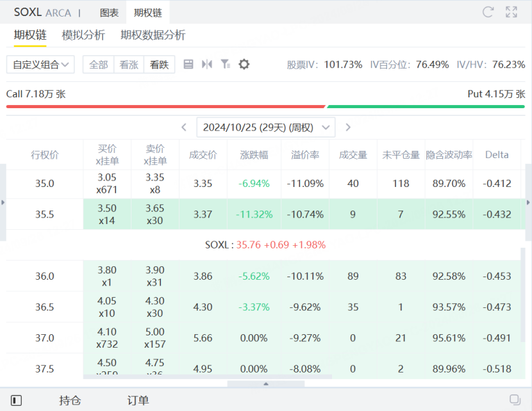Screen dimensions: 532x411
Task: Open the 持仓 positions panel
Action: 70,400
